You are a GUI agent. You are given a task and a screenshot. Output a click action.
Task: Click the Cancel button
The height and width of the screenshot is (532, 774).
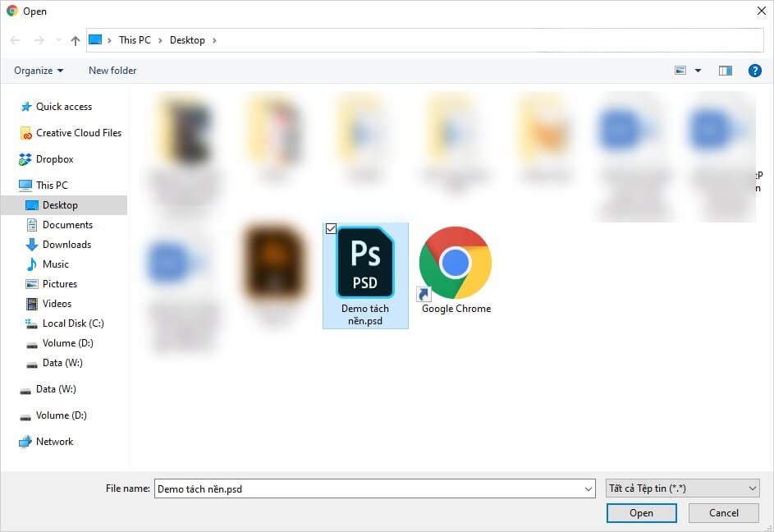723,513
